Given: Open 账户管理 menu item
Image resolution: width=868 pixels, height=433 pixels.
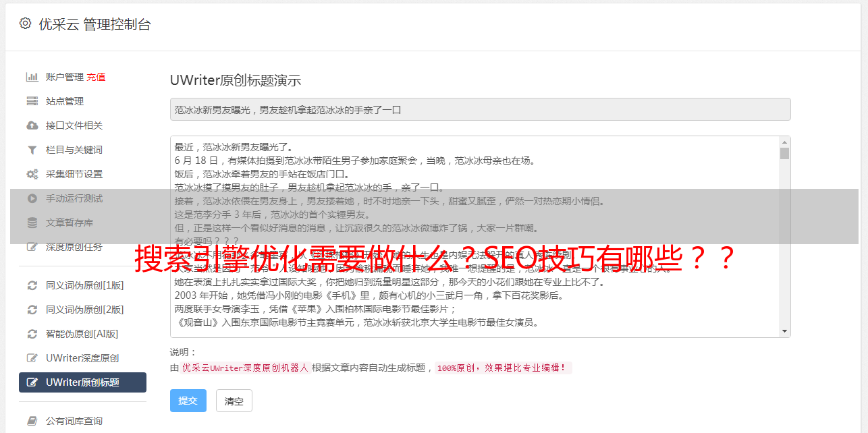Looking at the screenshot, I should coord(64,77).
